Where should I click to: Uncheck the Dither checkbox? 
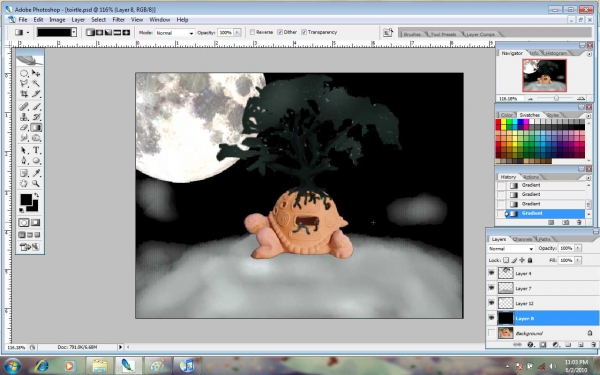pos(280,32)
